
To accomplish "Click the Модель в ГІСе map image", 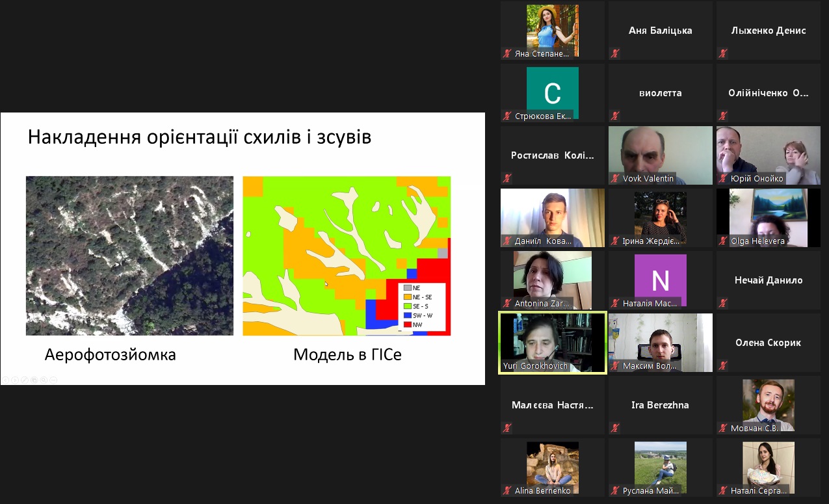I will (x=347, y=256).
